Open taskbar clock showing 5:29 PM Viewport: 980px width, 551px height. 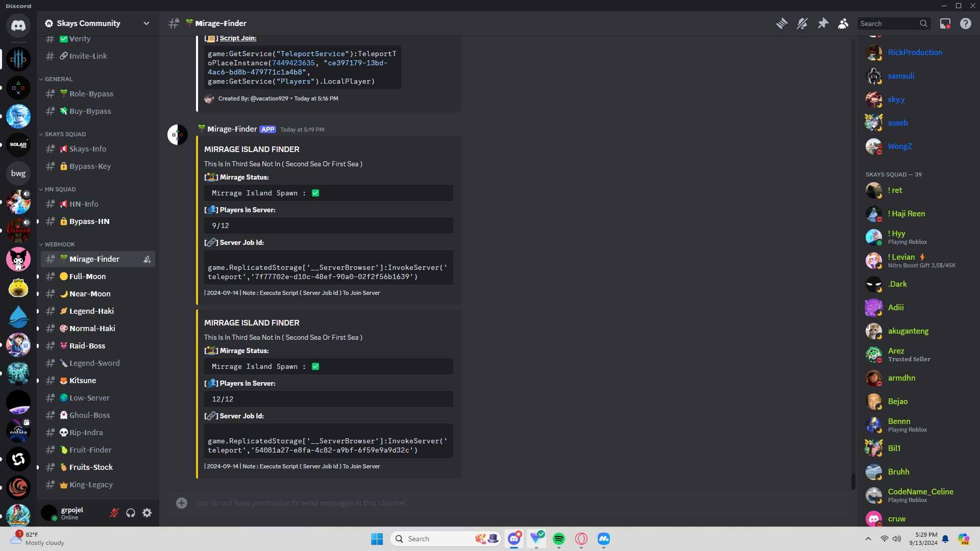pyautogui.click(x=923, y=539)
